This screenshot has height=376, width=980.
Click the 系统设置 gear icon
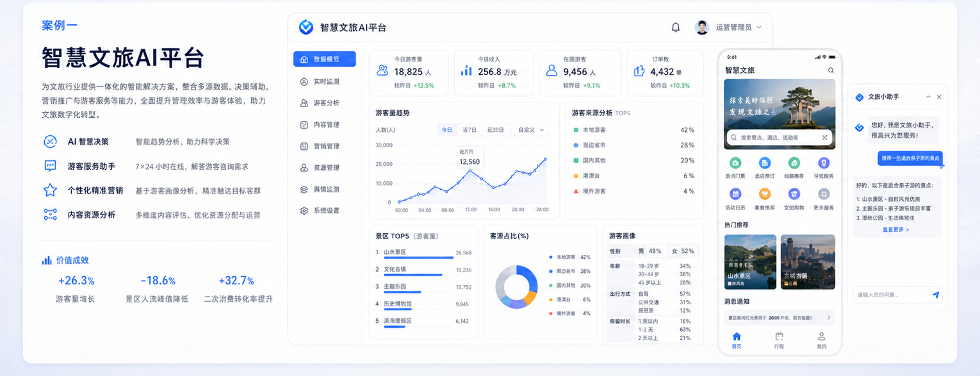coord(304,211)
